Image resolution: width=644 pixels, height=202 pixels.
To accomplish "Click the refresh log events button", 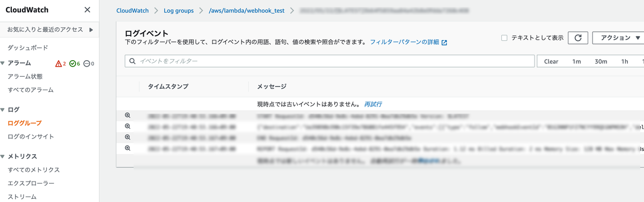I will 578,38.
